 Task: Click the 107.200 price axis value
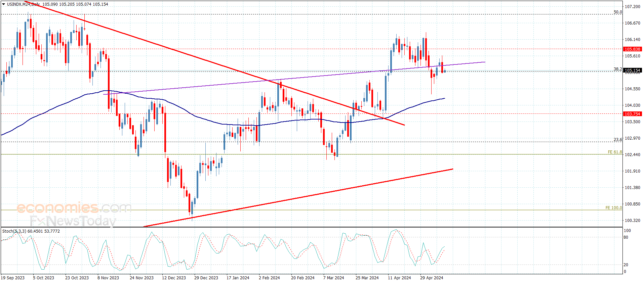click(x=632, y=7)
